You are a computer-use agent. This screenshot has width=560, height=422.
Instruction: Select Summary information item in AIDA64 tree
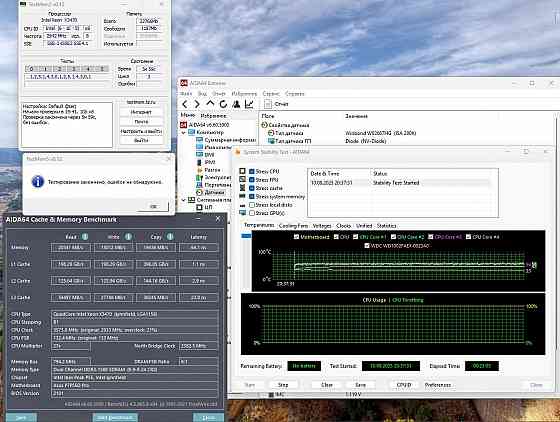pyautogui.click(x=230, y=140)
